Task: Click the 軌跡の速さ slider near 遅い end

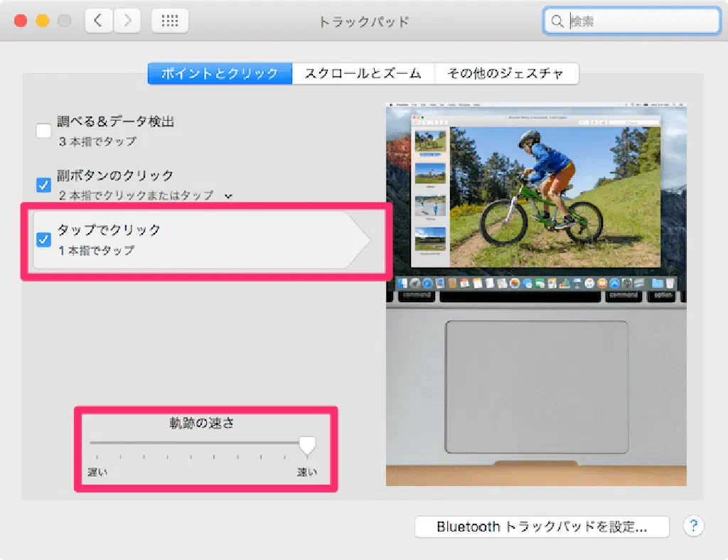Action: 100,443
